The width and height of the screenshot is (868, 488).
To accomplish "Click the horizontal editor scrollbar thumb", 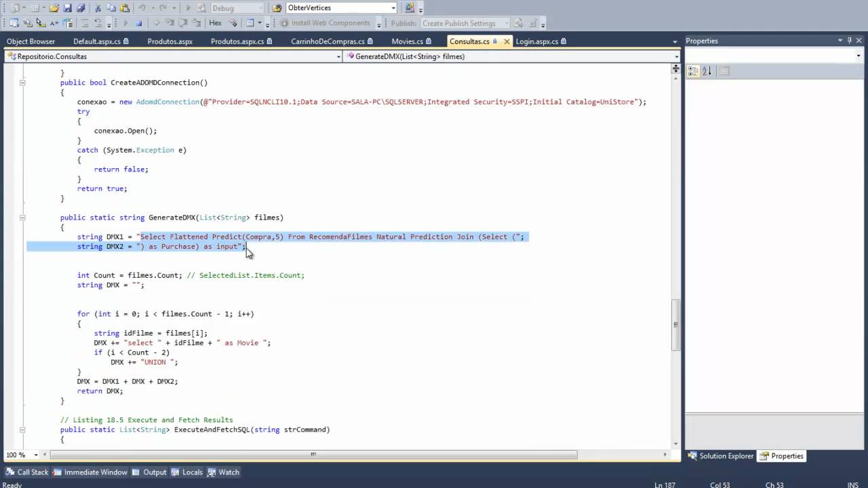I will click(312, 455).
